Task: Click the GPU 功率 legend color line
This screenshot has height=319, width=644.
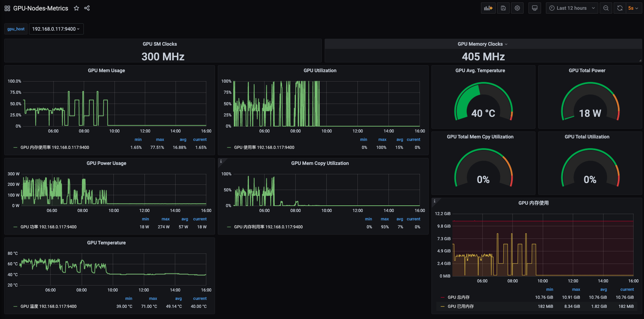Action: point(15,227)
